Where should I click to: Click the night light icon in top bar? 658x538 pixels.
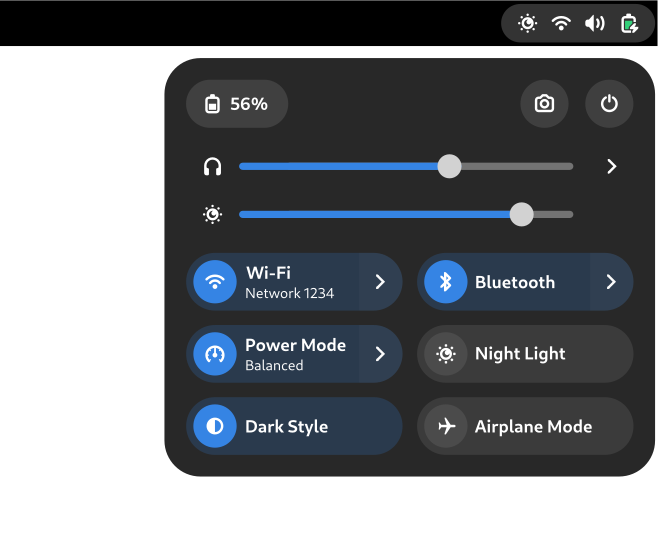[x=527, y=23]
